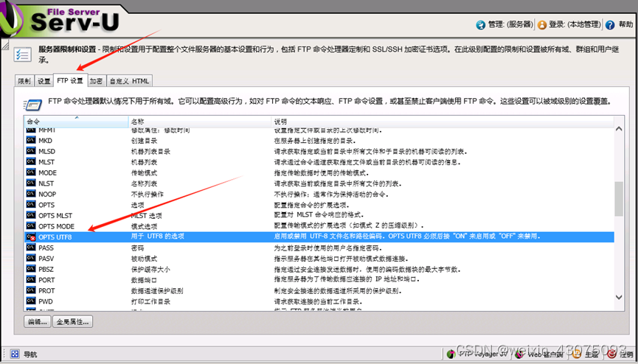Click the OPTS MLST row icon
This screenshot has width=638, height=364.
pyautogui.click(x=31, y=214)
